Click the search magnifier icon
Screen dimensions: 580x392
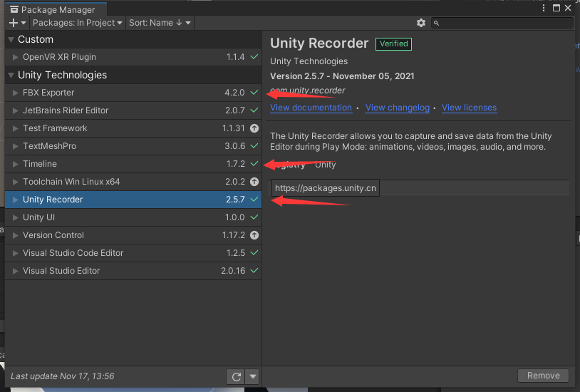tap(437, 24)
